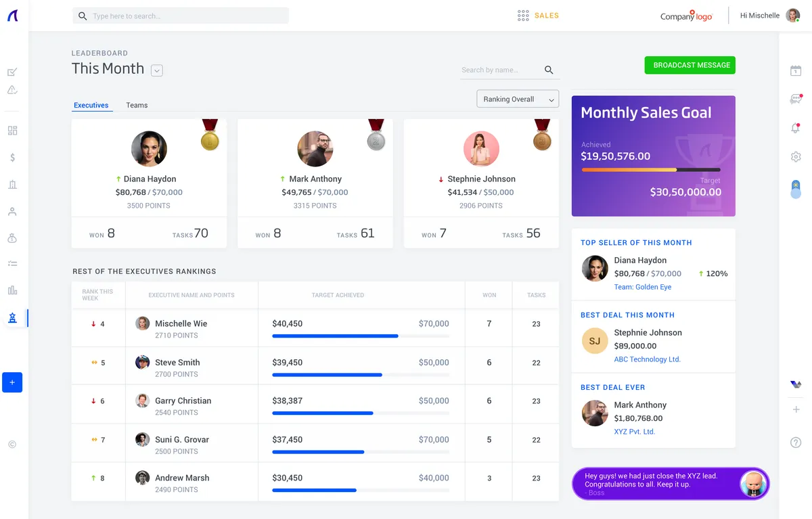
Task: Switch to the Teams tab
Action: point(137,105)
